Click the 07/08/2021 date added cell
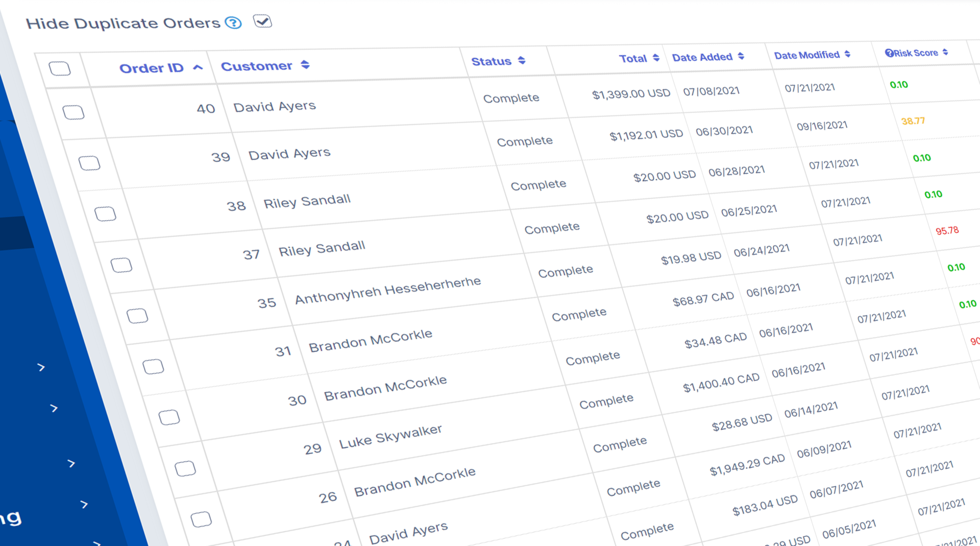The image size is (980, 546). point(711,91)
